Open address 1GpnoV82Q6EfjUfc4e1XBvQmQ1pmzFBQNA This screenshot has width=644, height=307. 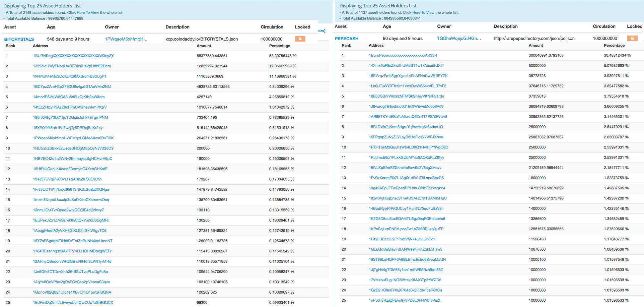pos(72,292)
